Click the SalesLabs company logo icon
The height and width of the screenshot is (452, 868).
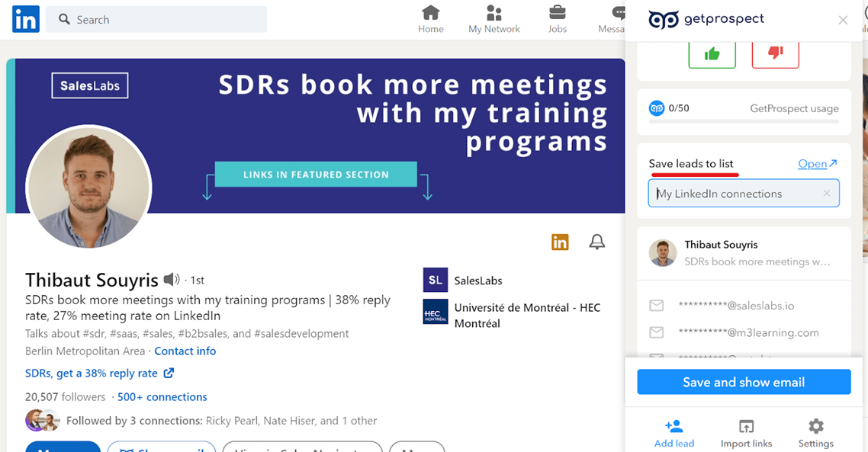(435, 280)
